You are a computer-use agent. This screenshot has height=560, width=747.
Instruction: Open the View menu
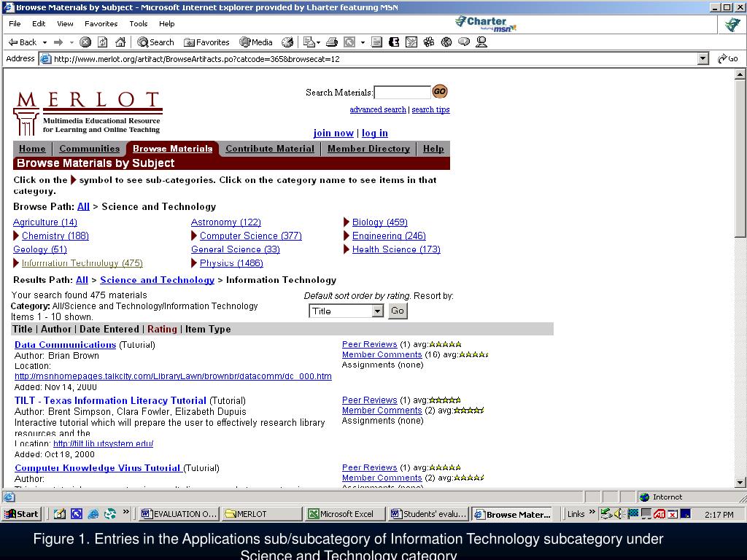(x=65, y=23)
